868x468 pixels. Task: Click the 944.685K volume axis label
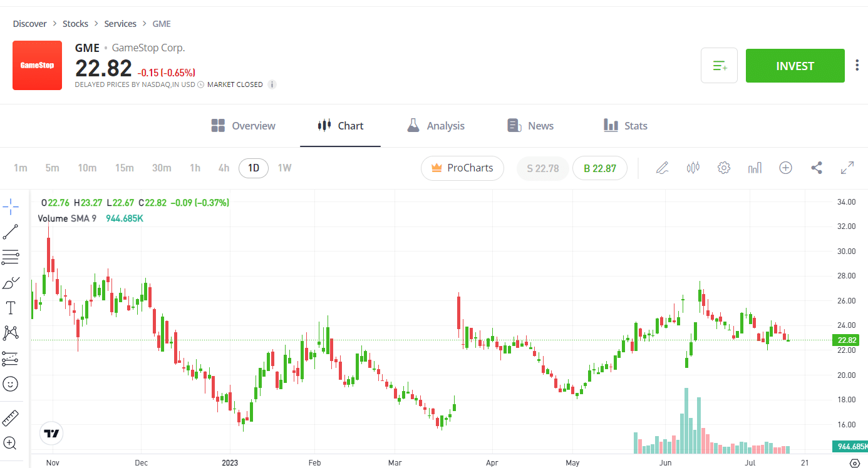coord(849,447)
